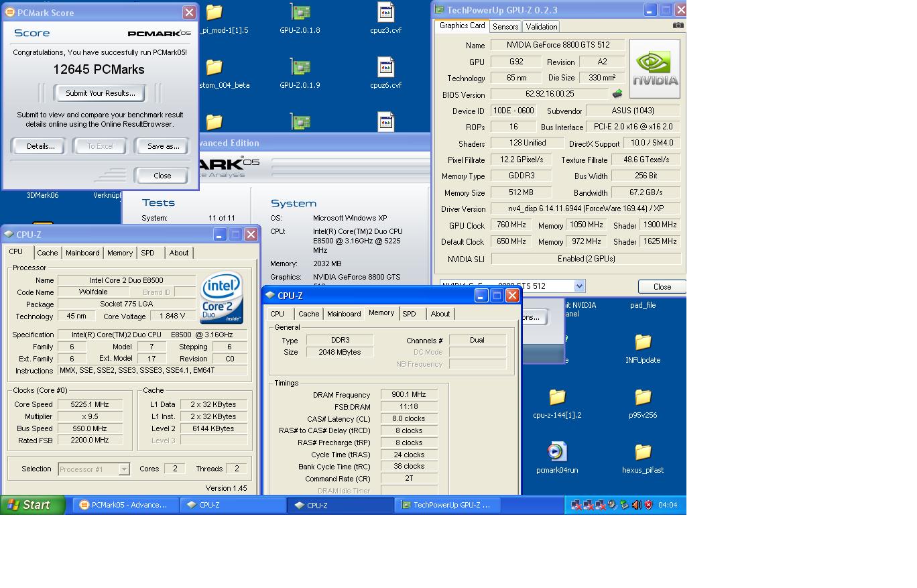Click Close button in GPU-Z window

[x=662, y=287]
